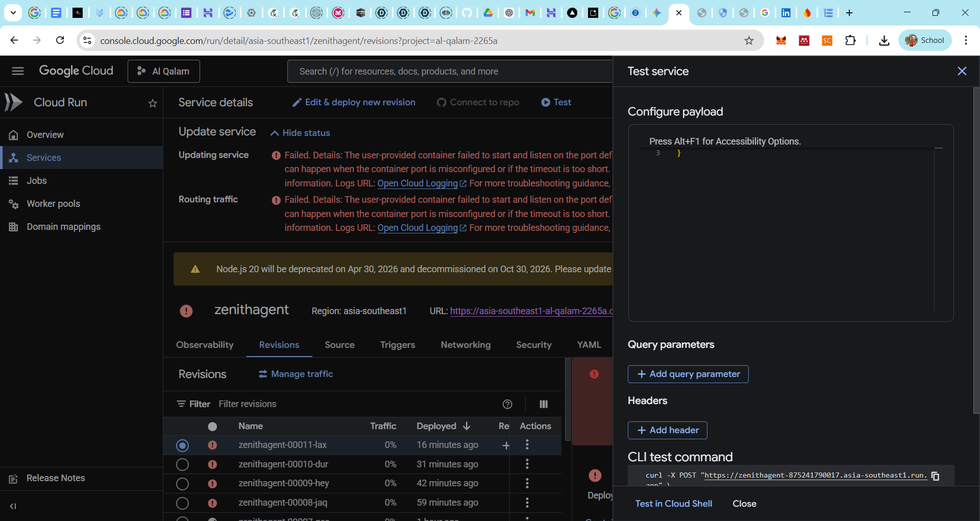Click the Test service panel vertical scrollbar
Viewport: 980px width, 521px height.
976,250
